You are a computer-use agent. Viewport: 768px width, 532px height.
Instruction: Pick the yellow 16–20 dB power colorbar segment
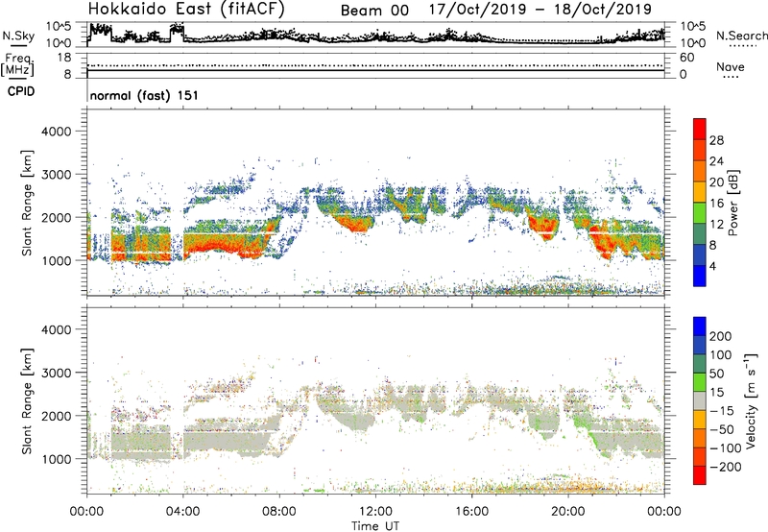[x=700, y=192]
